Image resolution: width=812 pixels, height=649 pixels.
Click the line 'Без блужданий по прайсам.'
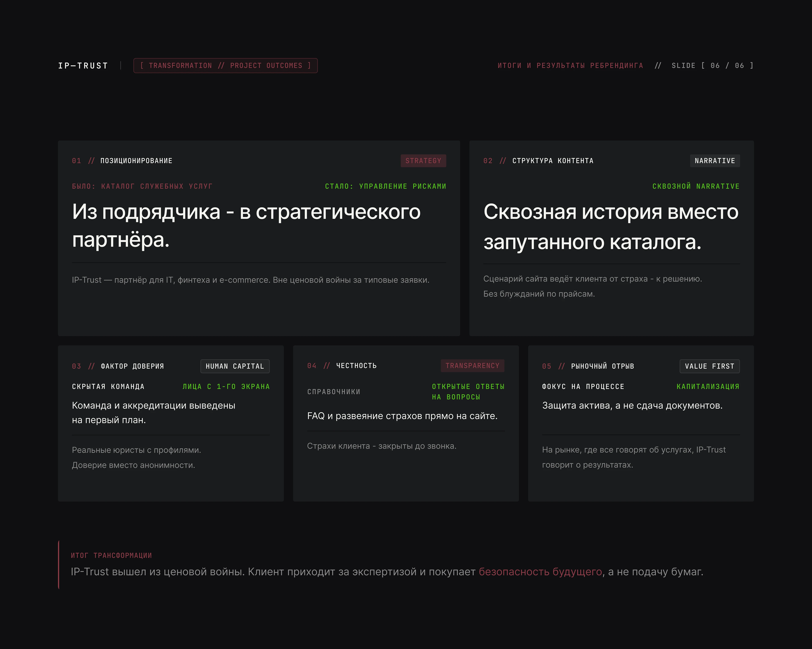[x=539, y=294]
